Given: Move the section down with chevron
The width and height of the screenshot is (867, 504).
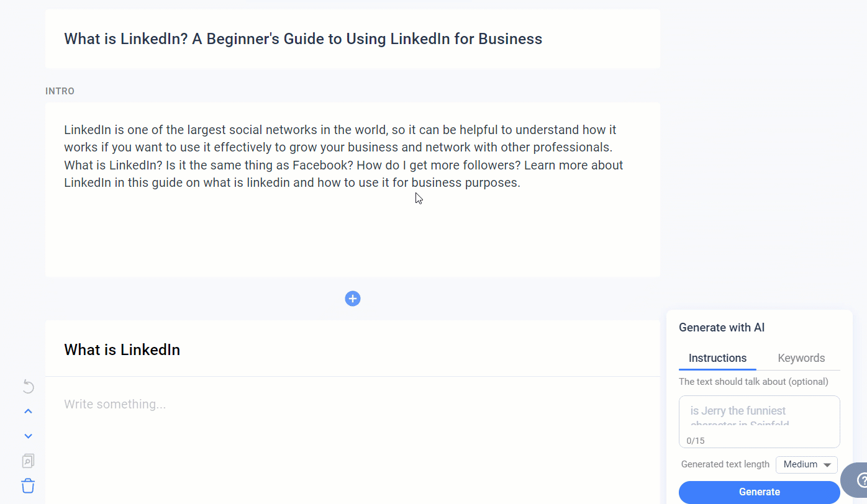Looking at the screenshot, I should point(28,436).
